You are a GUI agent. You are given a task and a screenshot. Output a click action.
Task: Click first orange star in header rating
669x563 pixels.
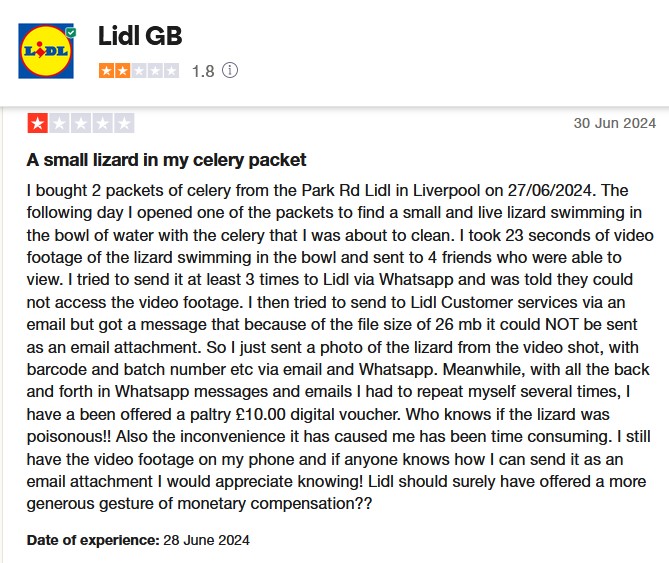[x=107, y=71]
